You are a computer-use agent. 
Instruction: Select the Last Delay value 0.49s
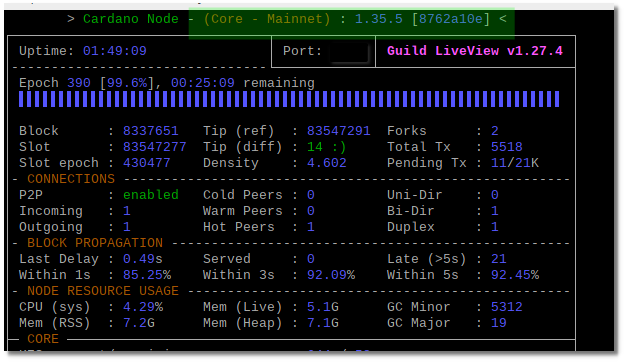click(142, 259)
